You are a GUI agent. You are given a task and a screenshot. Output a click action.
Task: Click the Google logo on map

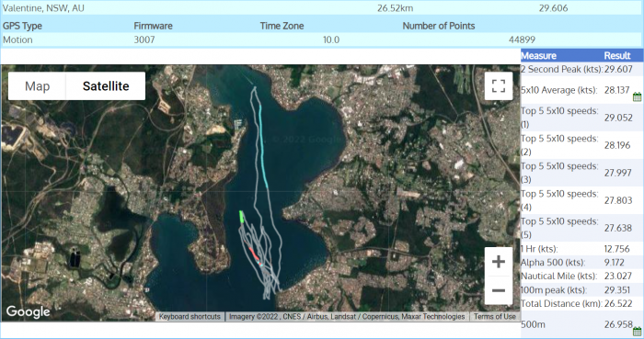pyautogui.click(x=28, y=311)
